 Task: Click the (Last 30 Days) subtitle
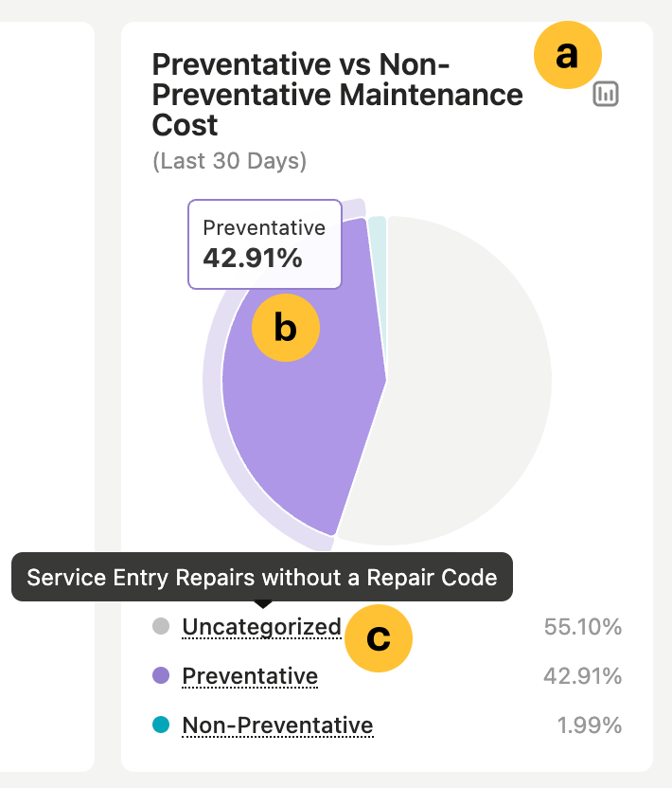tap(228, 161)
